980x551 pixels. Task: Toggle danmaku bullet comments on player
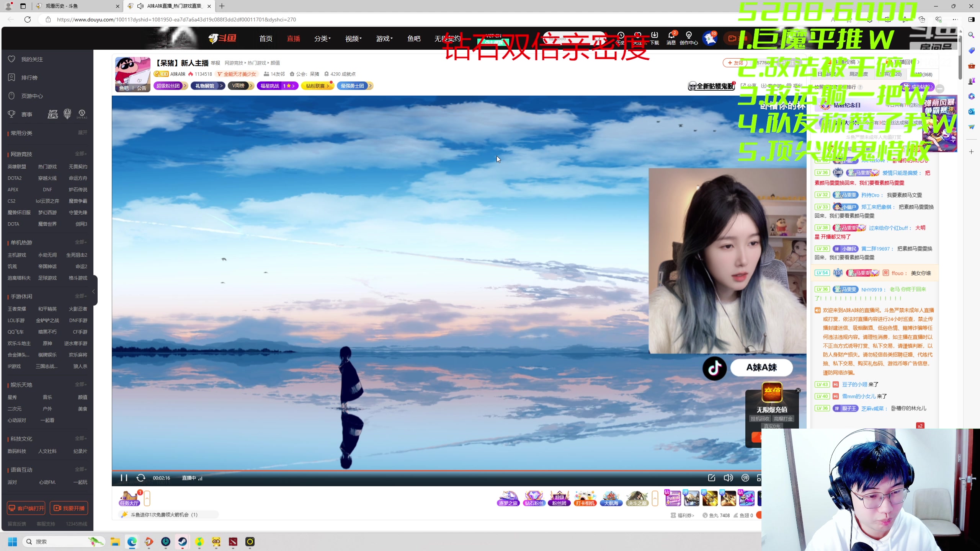pos(745,478)
